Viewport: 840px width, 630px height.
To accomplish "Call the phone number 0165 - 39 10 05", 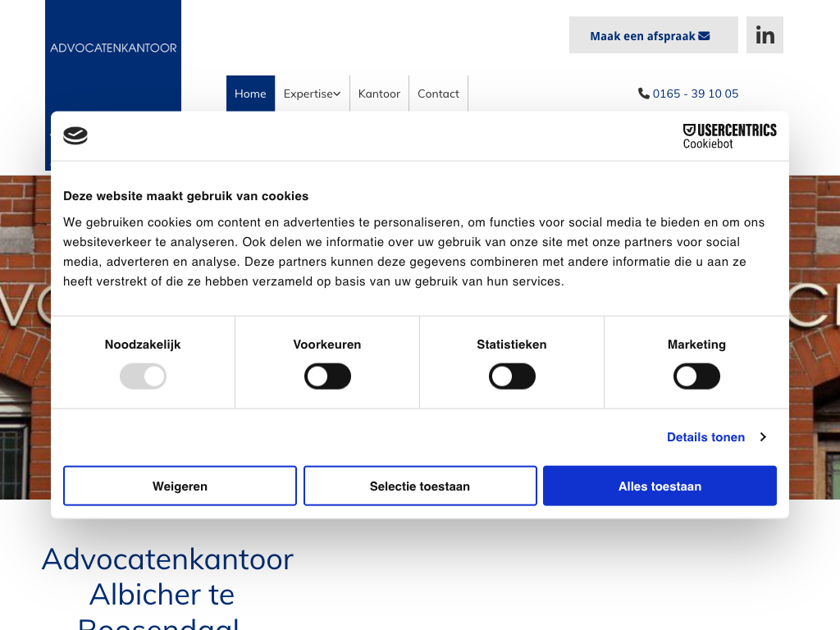I will tap(696, 94).
